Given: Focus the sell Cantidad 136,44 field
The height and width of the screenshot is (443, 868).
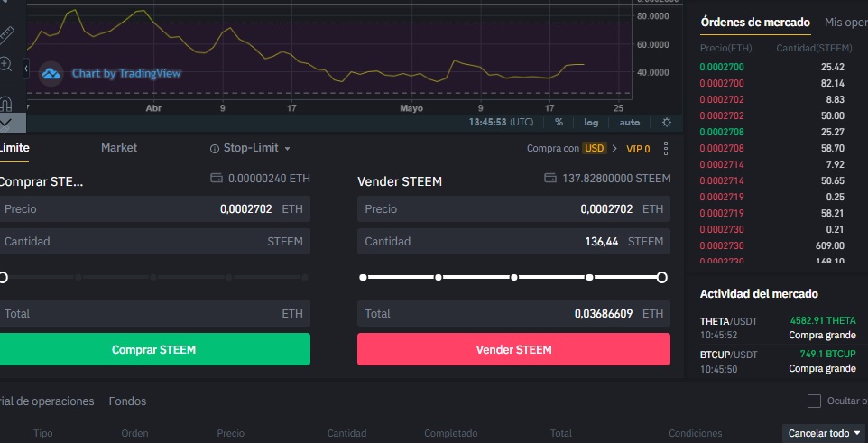Looking at the screenshot, I should coord(513,242).
